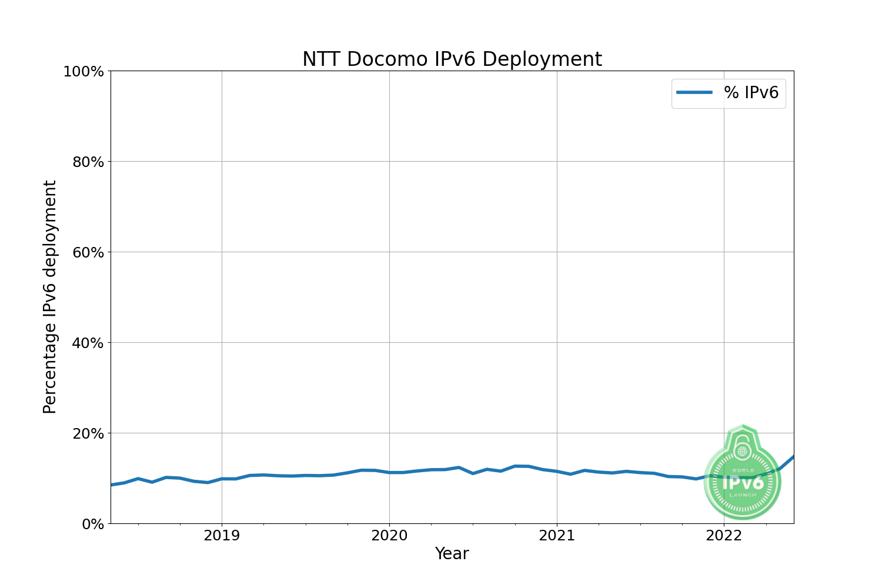Click the World IPv6 Launch badge
Viewport: 882px width, 588px height.
tap(743, 482)
